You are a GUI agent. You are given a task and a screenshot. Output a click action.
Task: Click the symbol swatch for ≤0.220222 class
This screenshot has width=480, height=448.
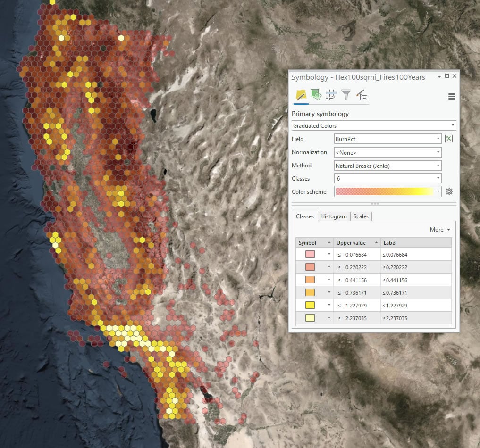click(x=310, y=267)
